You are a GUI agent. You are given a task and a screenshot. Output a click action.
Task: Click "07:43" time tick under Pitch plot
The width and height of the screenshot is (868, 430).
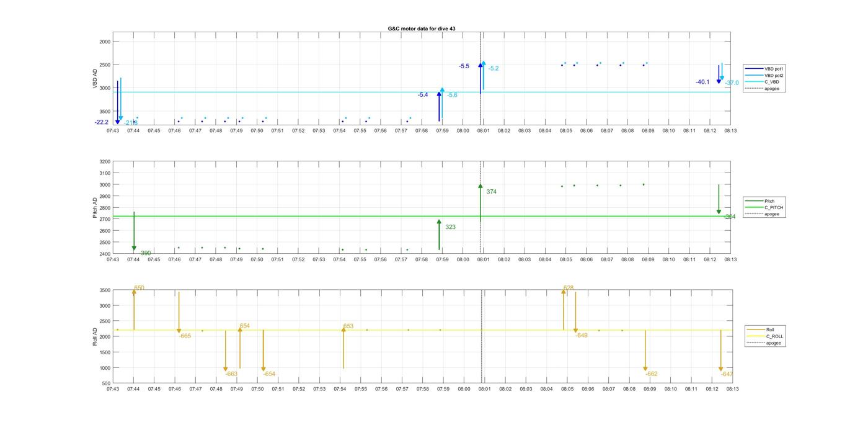click(113, 260)
